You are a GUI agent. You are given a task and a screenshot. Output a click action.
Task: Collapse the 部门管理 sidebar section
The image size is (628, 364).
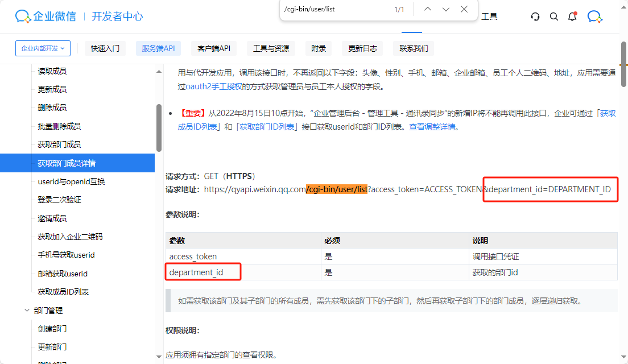pos(27,310)
